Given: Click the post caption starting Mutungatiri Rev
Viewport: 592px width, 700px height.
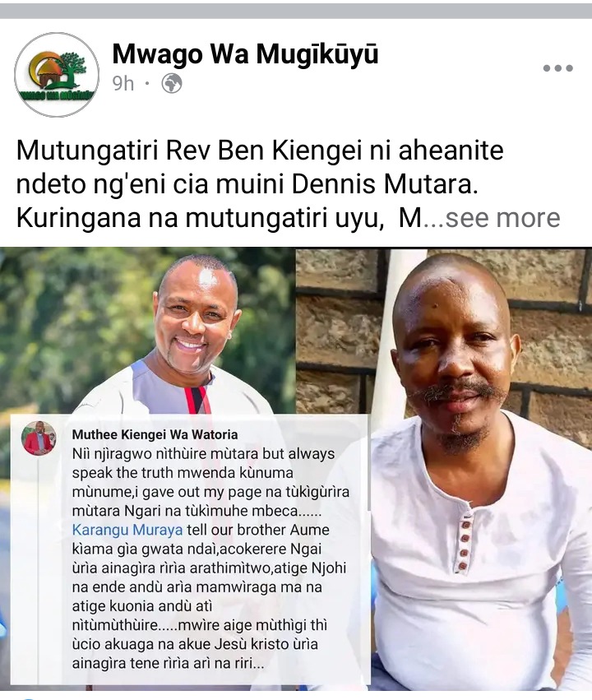Looking at the screenshot, I should click(289, 184).
